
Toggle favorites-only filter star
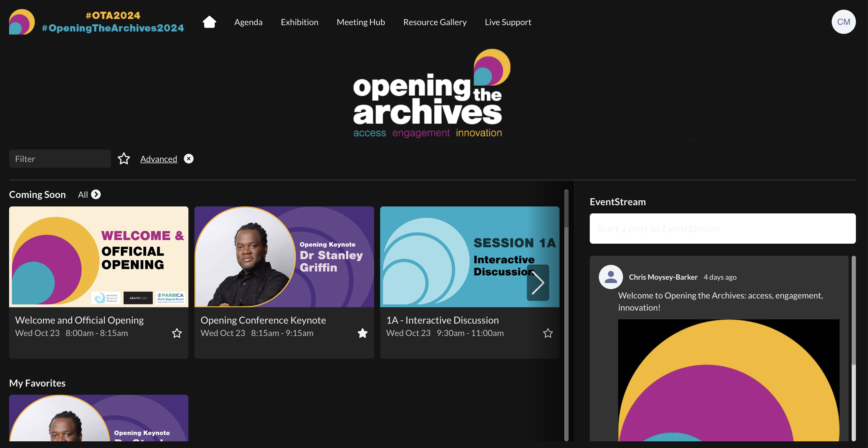pos(124,159)
